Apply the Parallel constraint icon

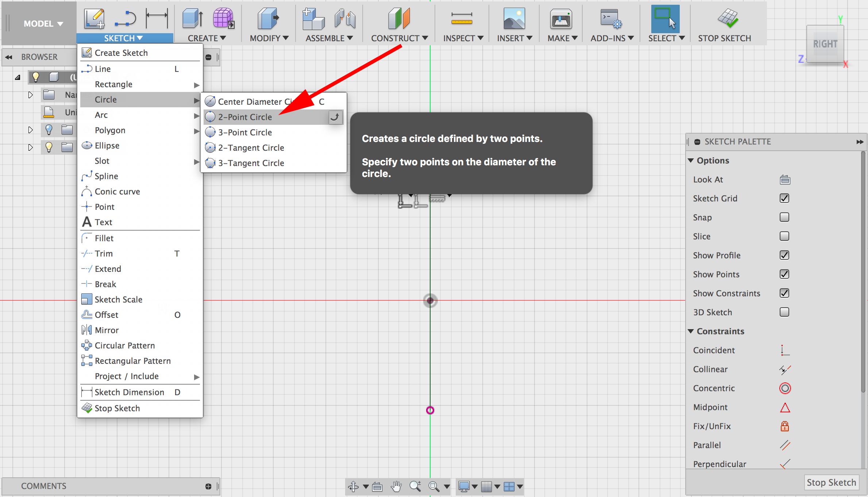tap(785, 445)
